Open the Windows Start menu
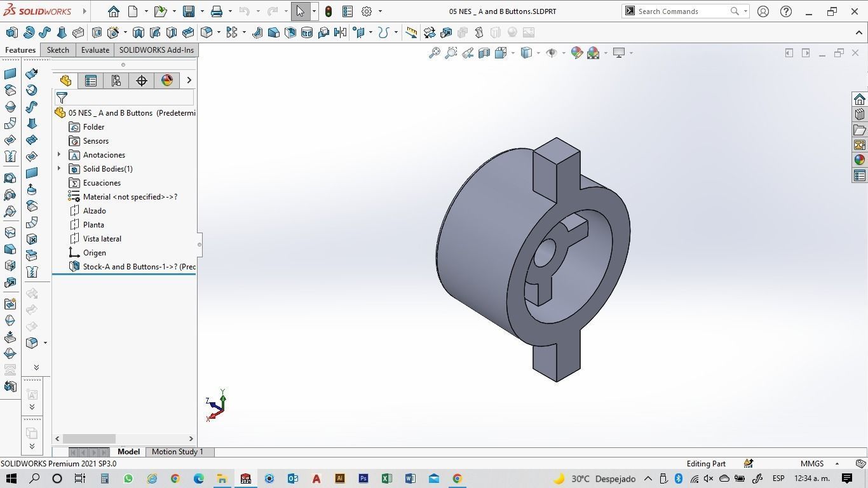868x488 pixels. (x=11, y=478)
